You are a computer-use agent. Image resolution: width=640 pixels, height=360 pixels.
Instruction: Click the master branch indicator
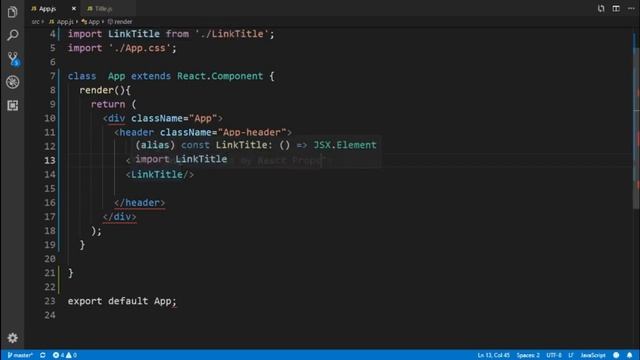(20, 355)
